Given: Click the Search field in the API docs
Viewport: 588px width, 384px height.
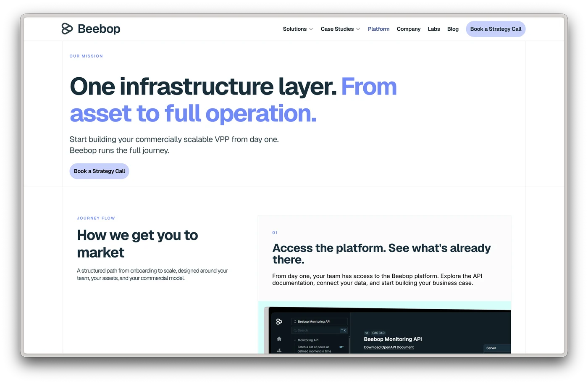Looking at the screenshot, I should pyautogui.click(x=320, y=330).
